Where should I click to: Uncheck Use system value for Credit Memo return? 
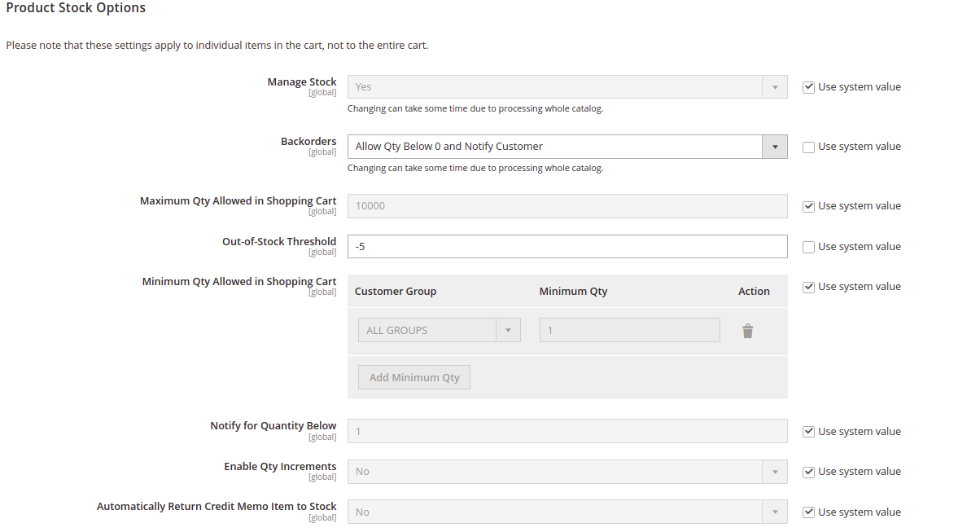(808, 512)
